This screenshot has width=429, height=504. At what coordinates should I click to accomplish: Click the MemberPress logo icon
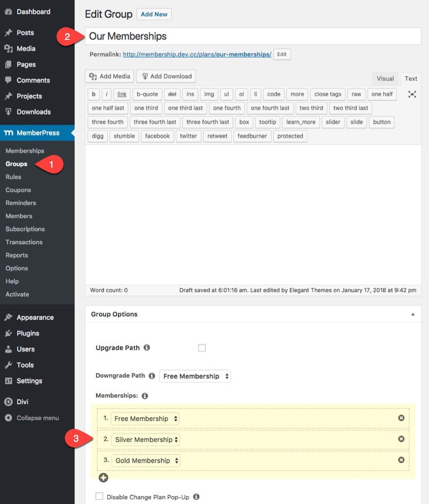coord(8,133)
